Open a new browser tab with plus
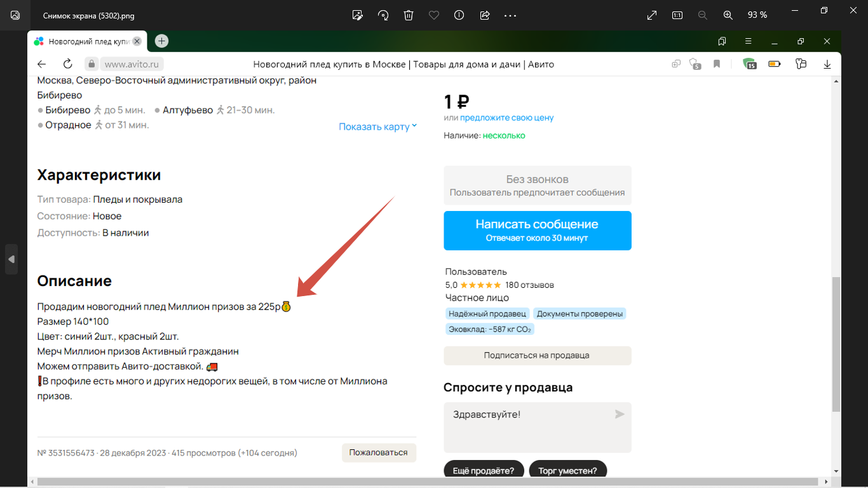The width and height of the screenshot is (868, 488). [x=162, y=41]
